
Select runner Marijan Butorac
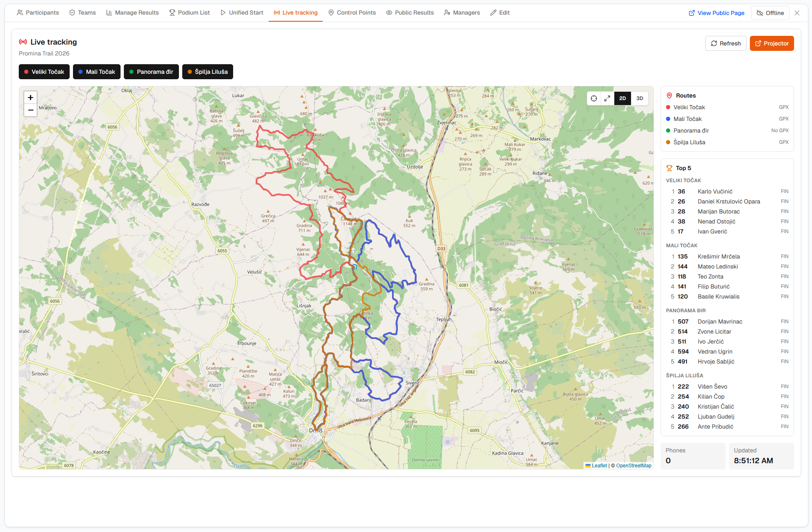coord(727,211)
